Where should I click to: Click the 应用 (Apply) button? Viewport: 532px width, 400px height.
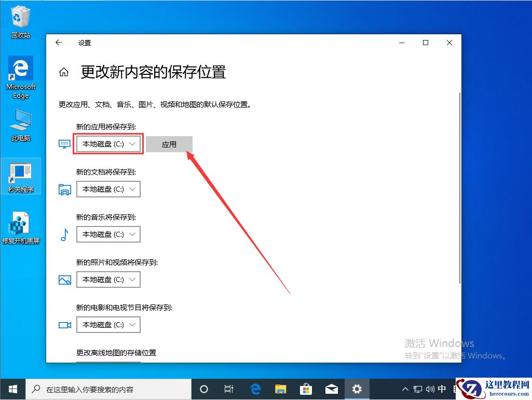point(169,144)
